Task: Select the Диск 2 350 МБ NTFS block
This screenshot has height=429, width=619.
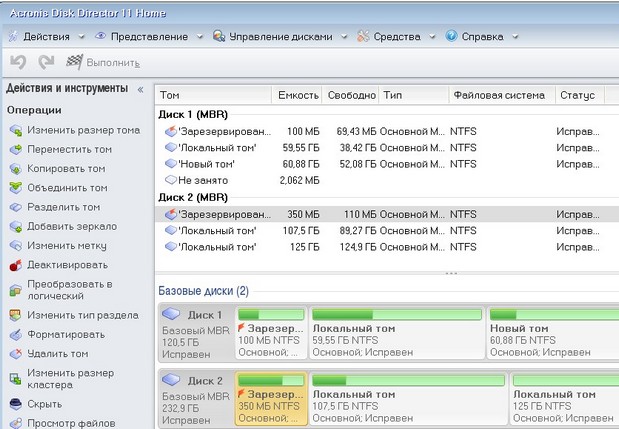Action: pos(271,399)
